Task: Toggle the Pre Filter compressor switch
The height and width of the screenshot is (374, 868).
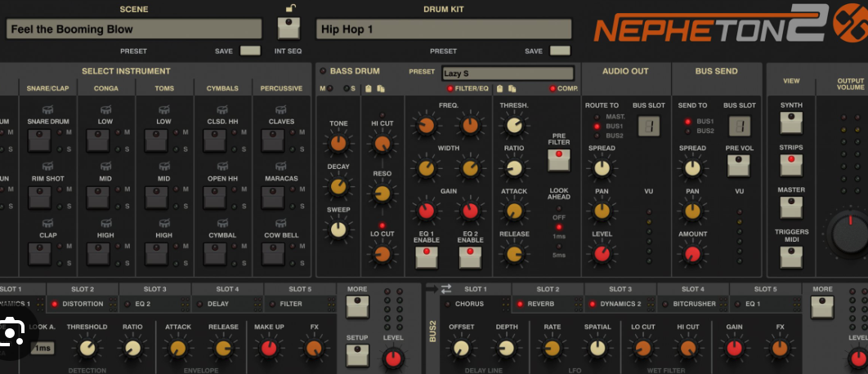Action: pyautogui.click(x=559, y=158)
